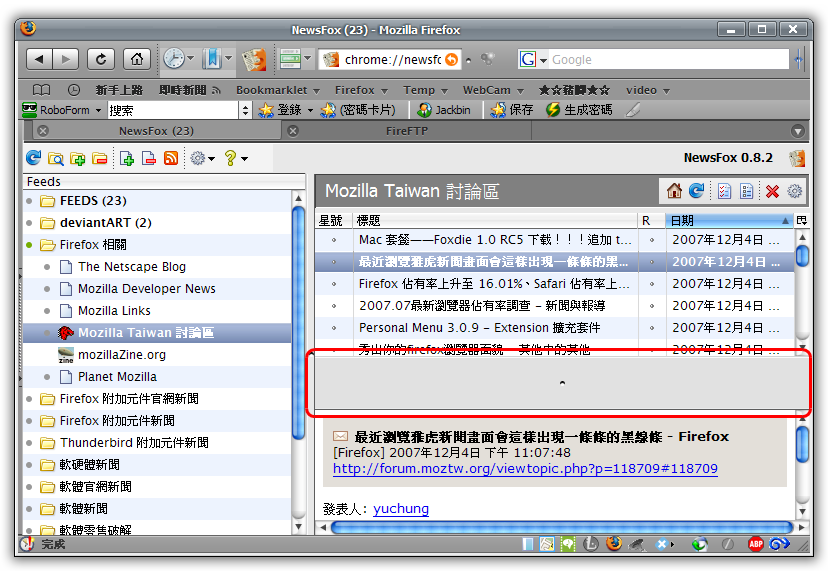Screen dimensions: 828x571
Task: Open the bookmarks sidebar book icon
Action: 42,90
